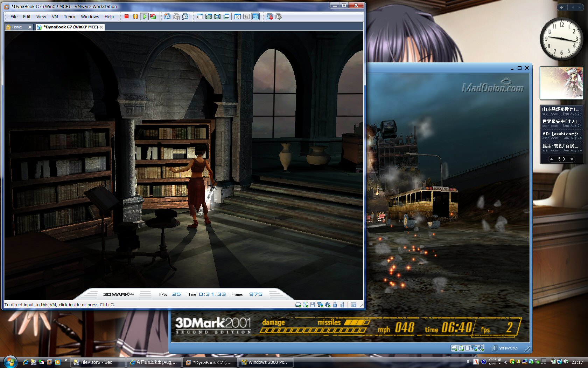Open the Edit menu

point(27,16)
